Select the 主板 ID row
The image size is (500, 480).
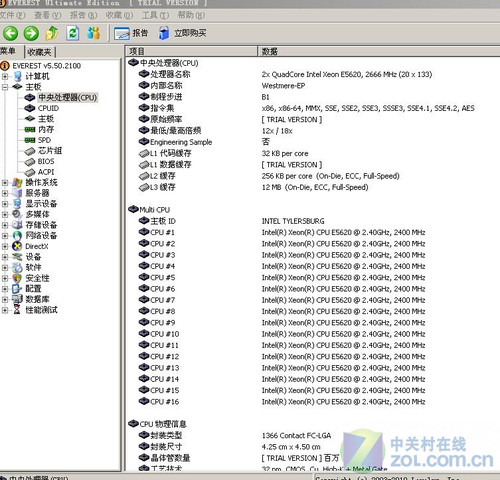(x=313, y=221)
